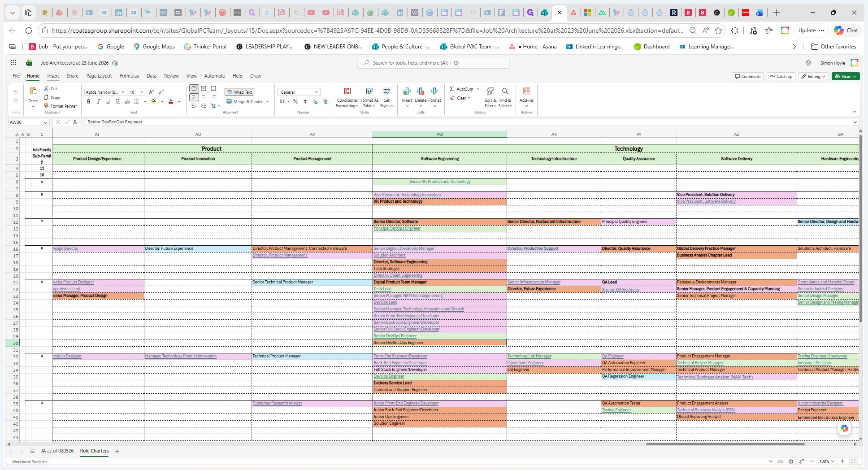Open the font name dropdown

pyautogui.click(x=122, y=92)
